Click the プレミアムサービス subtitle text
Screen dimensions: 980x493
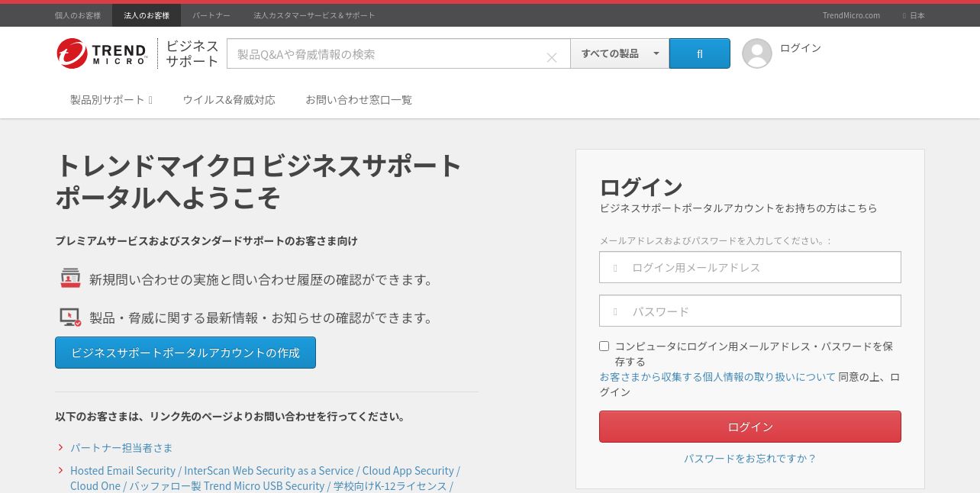206,240
